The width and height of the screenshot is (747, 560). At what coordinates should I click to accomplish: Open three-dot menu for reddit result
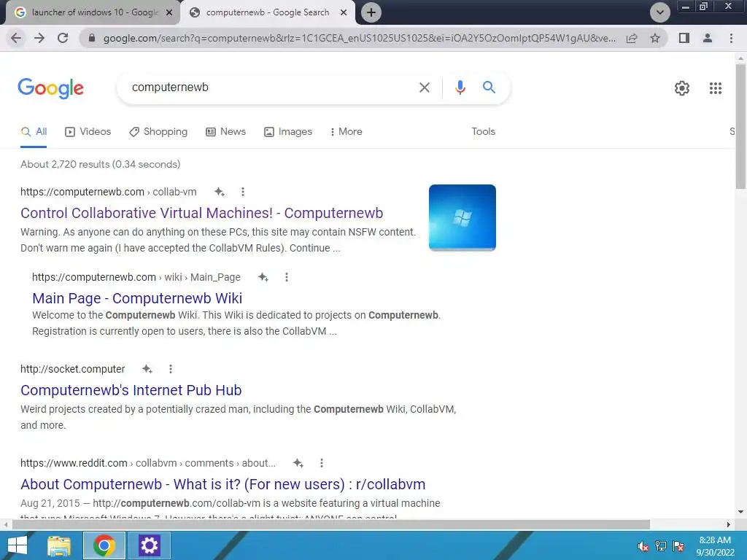[x=322, y=463]
